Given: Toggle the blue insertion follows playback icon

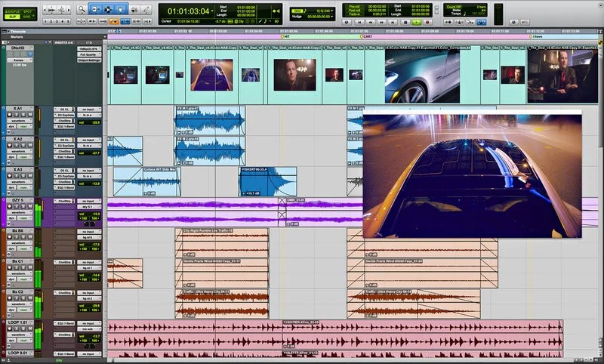Looking at the screenshot, I should coord(125,21).
